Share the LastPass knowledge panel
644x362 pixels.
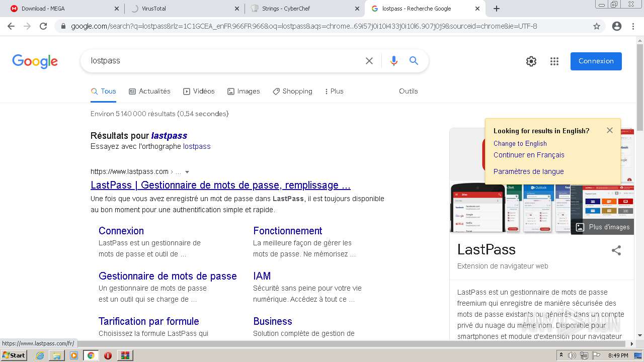click(x=616, y=250)
